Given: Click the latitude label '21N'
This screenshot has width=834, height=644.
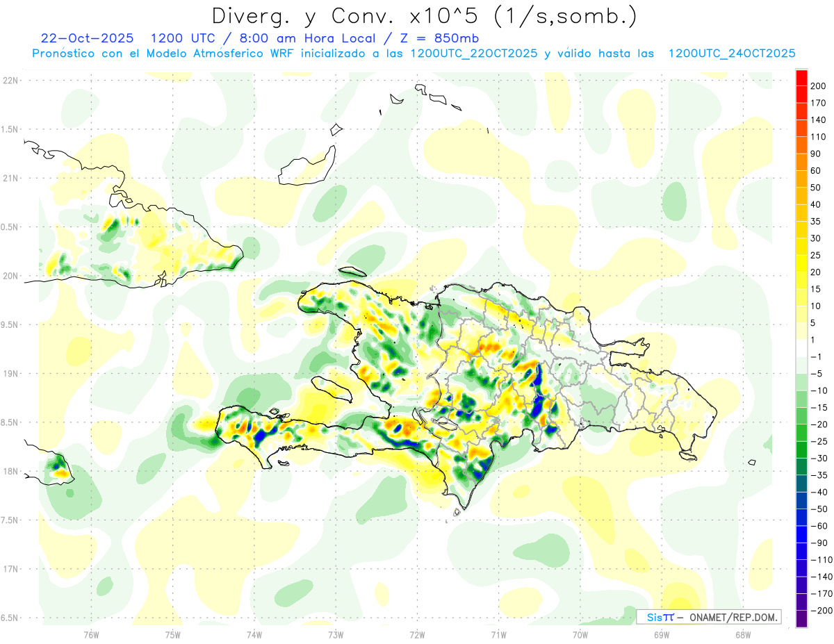Looking at the screenshot, I should click(10, 179).
